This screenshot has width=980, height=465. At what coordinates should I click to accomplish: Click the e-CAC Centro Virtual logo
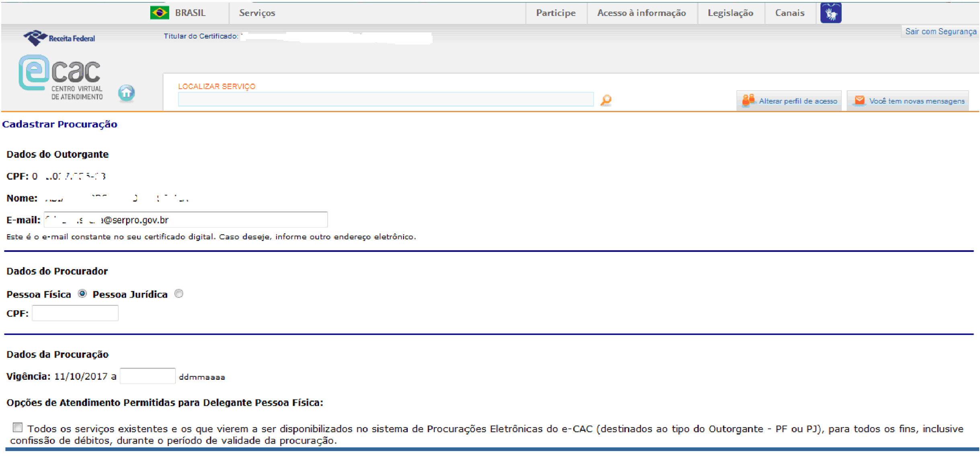point(61,78)
